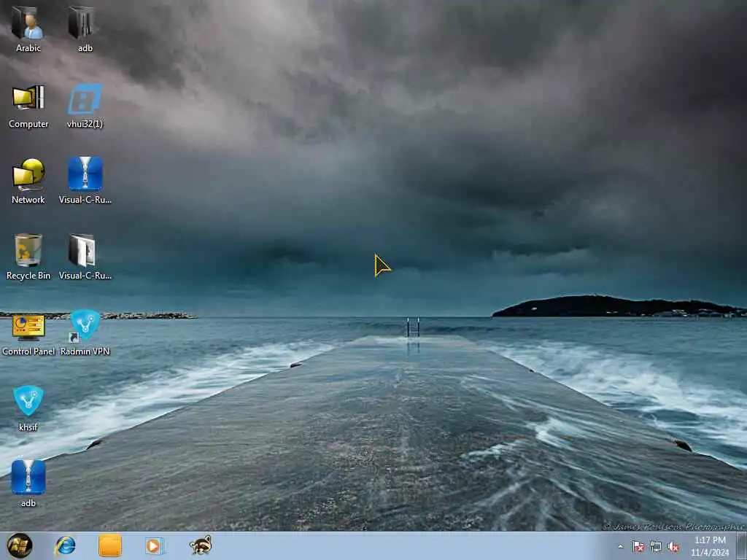Select the Visual-C-Ru... folder icon
Screen dimensions: 747x560
coord(82,250)
